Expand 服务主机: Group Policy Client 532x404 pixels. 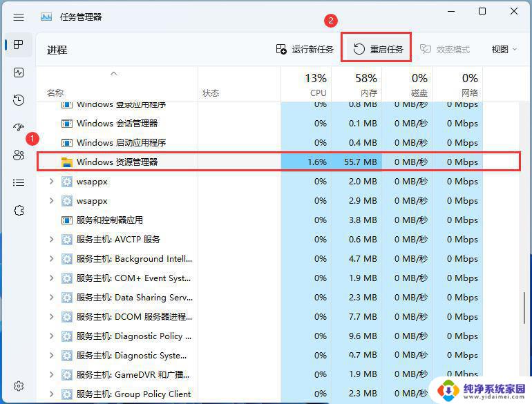coord(51,394)
